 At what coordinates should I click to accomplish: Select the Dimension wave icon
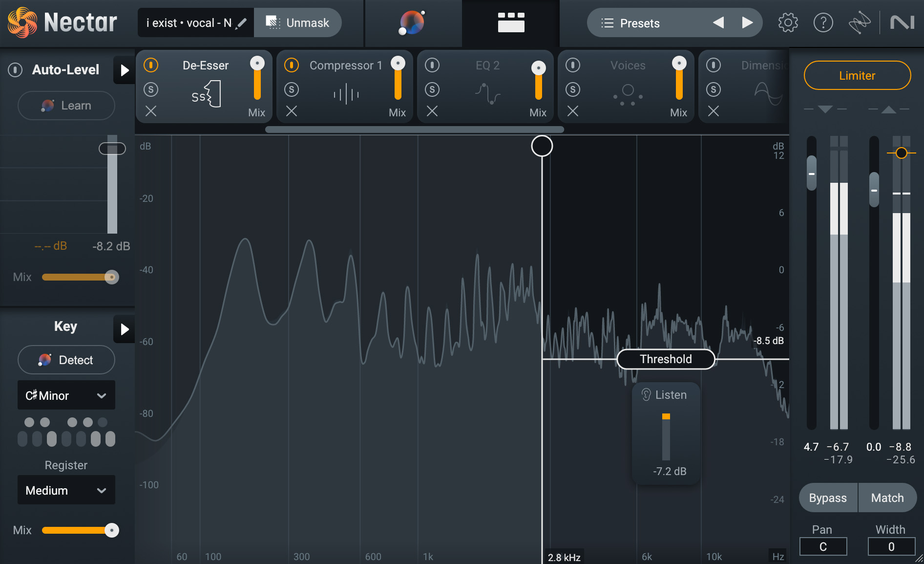[769, 93]
